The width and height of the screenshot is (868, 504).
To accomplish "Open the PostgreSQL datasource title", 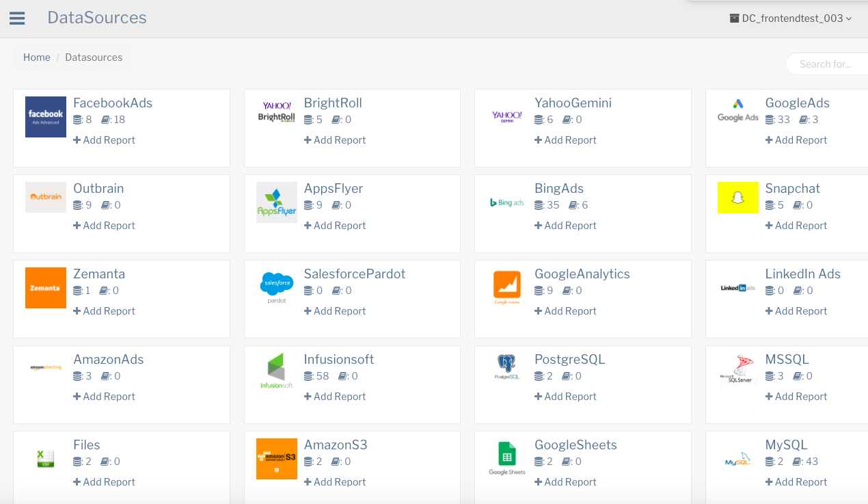I will (570, 360).
